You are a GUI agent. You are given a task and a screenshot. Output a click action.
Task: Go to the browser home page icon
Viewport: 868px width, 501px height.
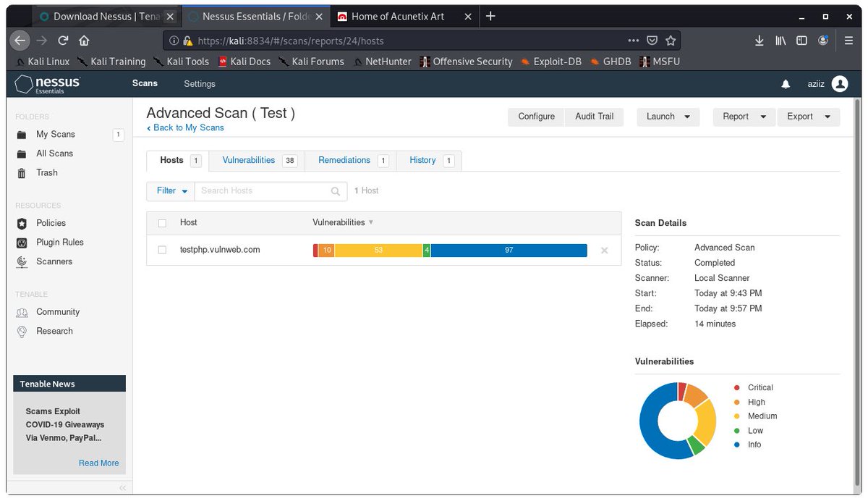point(84,41)
